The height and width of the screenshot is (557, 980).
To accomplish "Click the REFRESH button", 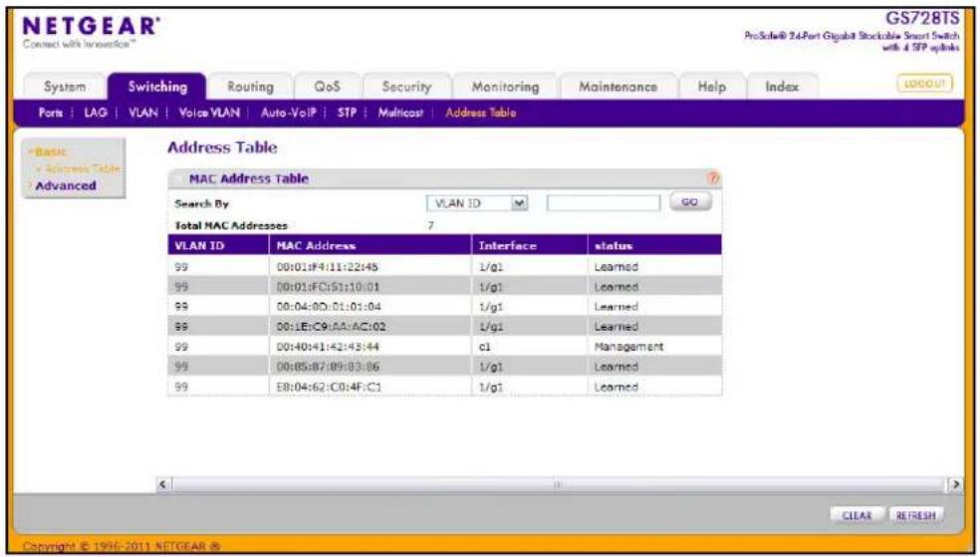I will tap(916, 516).
